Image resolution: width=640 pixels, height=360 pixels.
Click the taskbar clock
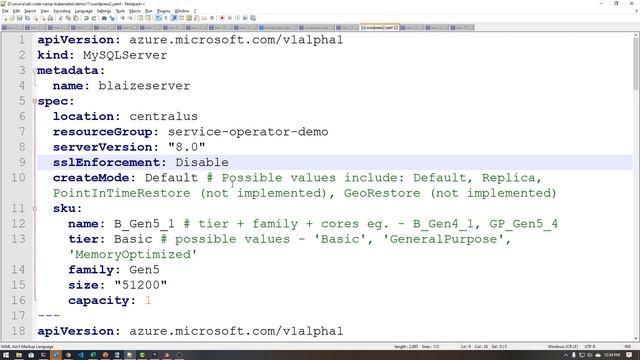coord(612,355)
